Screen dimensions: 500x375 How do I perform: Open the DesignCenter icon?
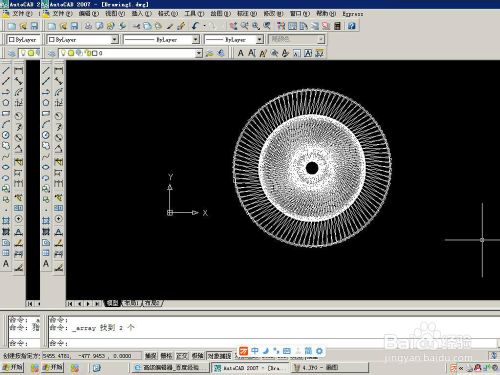click(292, 26)
